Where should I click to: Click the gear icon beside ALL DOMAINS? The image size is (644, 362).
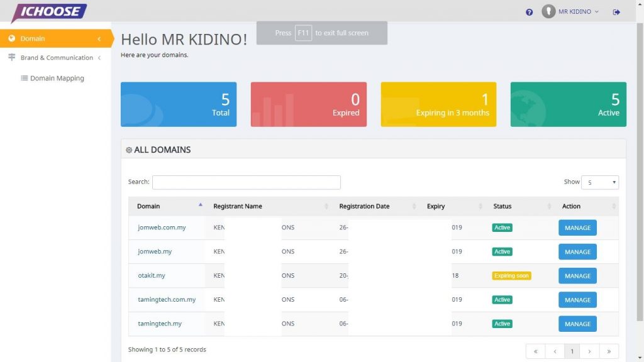(x=129, y=150)
